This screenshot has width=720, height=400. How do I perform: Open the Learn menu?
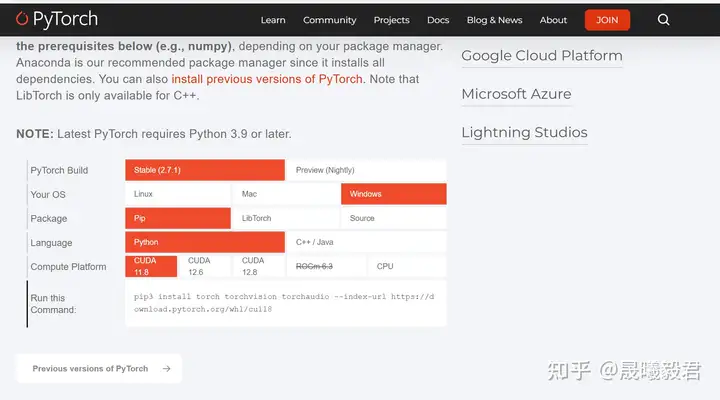pyautogui.click(x=273, y=20)
